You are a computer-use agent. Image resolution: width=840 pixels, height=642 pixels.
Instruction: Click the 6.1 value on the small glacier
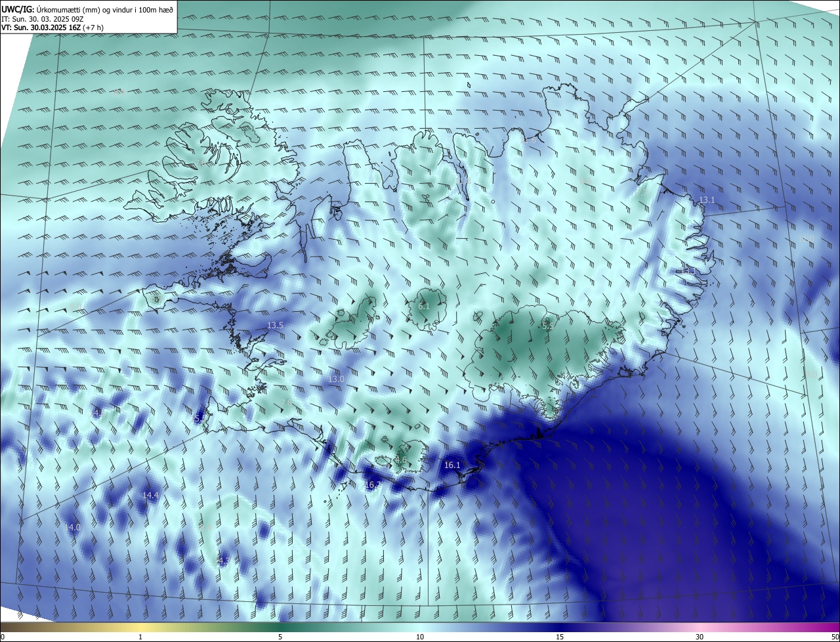(x=424, y=306)
